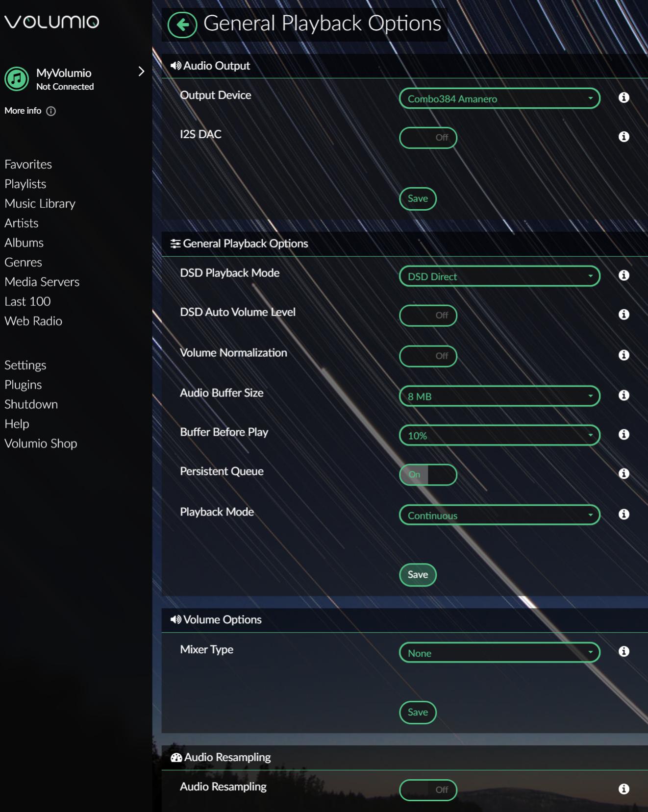Show info for DSD Playback Mode

click(x=623, y=275)
